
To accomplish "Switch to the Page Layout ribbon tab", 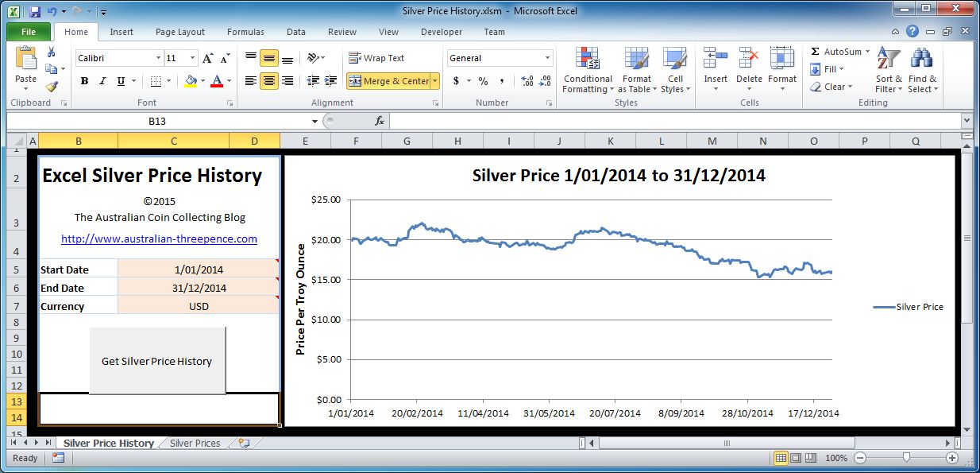I will [x=180, y=32].
